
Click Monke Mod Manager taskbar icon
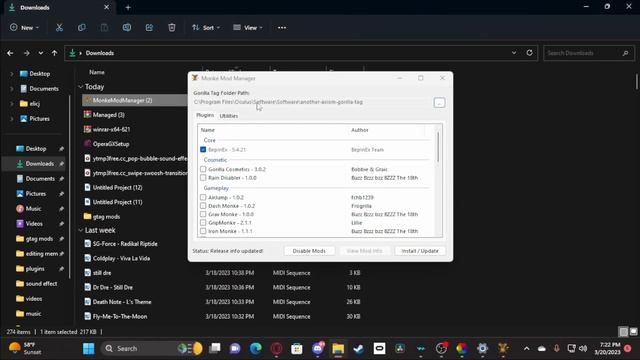click(503, 349)
